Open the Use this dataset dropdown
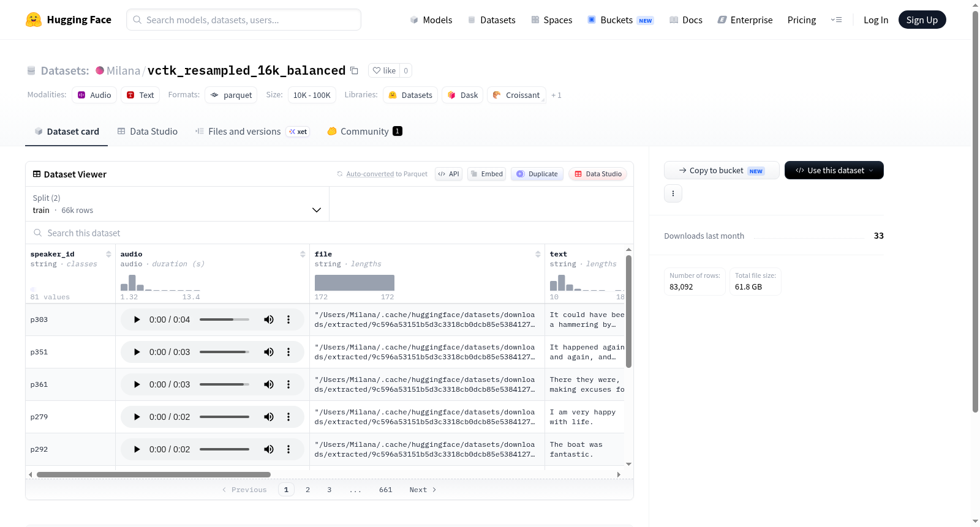Image resolution: width=980 pixels, height=527 pixels. [834, 170]
